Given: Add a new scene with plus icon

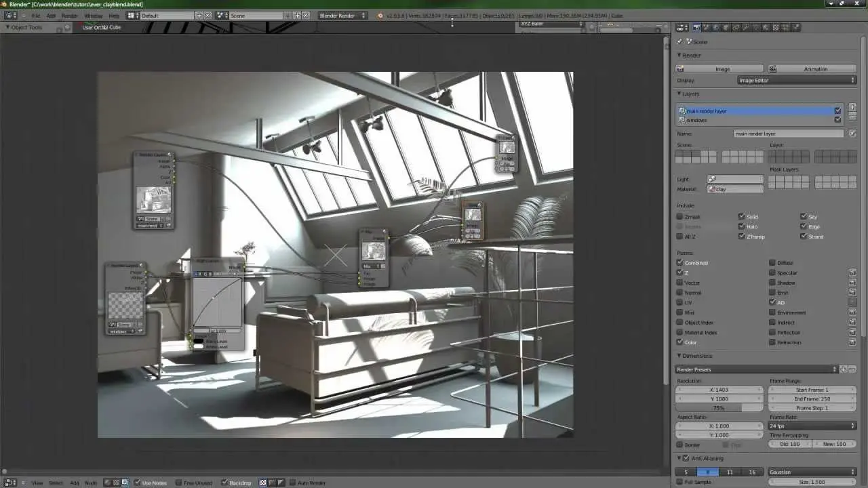Looking at the screenshot, I should 297,15.
